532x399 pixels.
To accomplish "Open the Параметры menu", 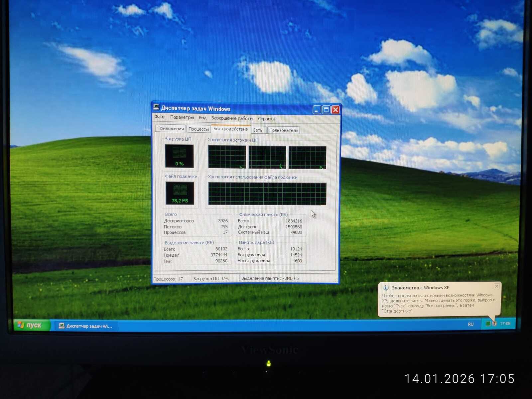I will (x=182, y=117).
